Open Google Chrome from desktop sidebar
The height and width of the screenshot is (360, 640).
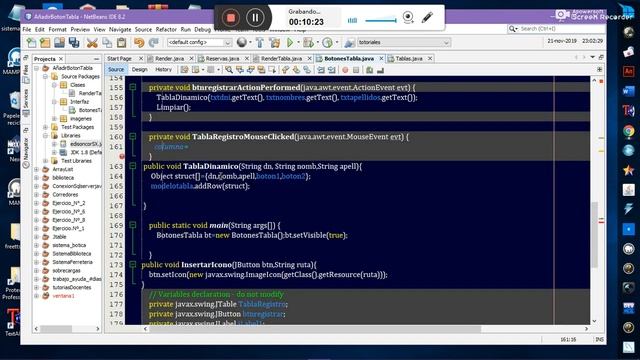tap(629, 131)
